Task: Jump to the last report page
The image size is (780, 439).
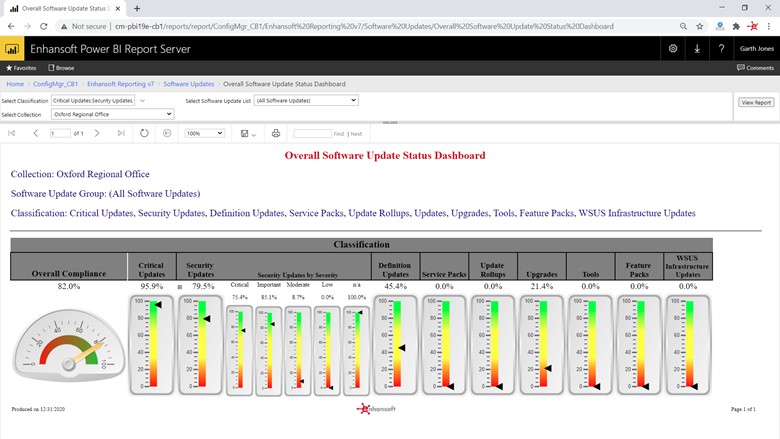Action: [x=121, y=133]
